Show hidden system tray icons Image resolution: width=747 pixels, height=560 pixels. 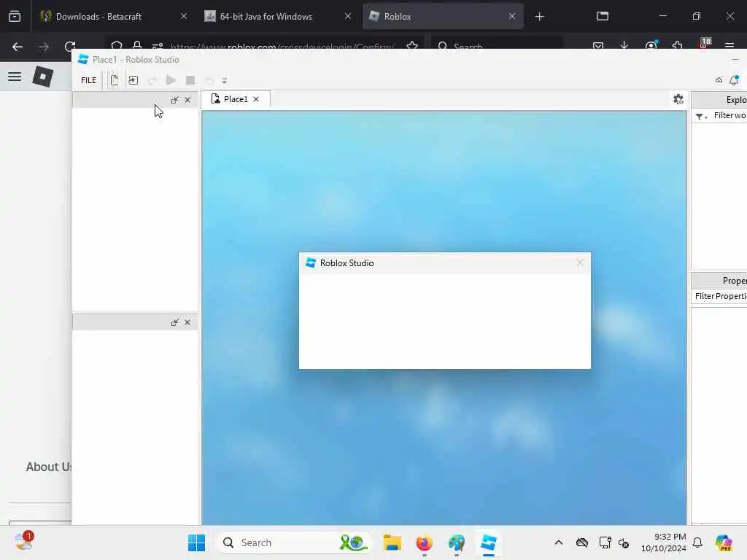(x=559, y=542)
